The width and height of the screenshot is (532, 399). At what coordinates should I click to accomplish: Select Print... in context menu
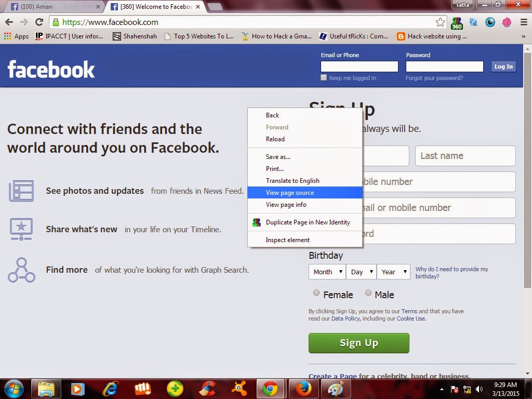coord(305,169)
